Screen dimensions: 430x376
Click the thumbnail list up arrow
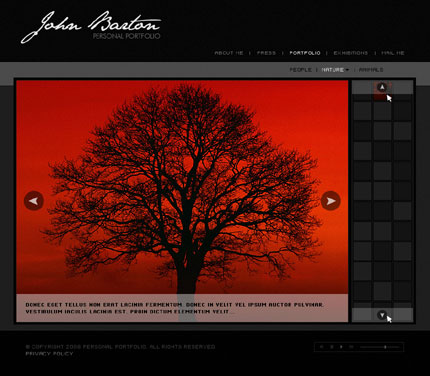[x=382, y=87]
